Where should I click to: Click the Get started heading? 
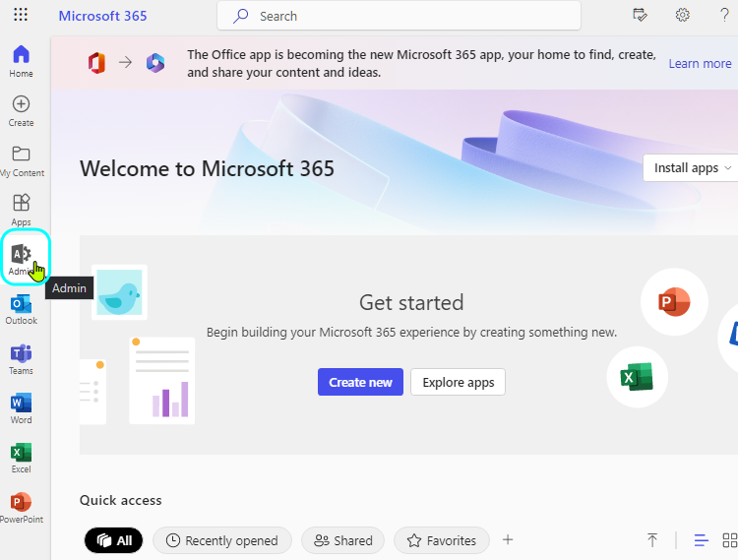coord(411,302)
